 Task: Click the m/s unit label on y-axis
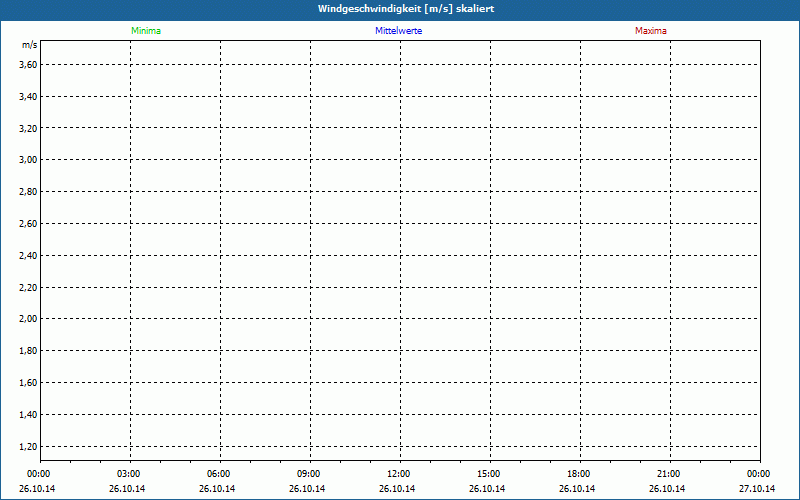click(x=29, y=46)
